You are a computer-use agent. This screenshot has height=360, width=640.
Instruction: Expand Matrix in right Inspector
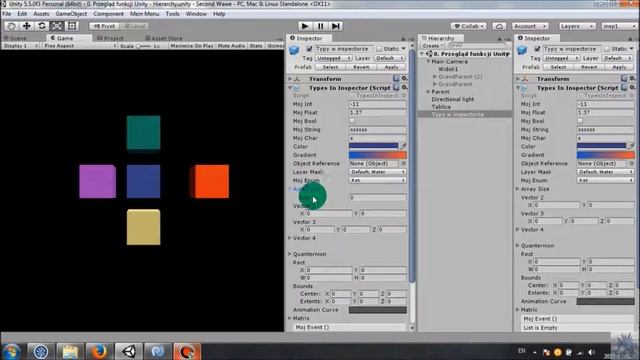(518, 309)
